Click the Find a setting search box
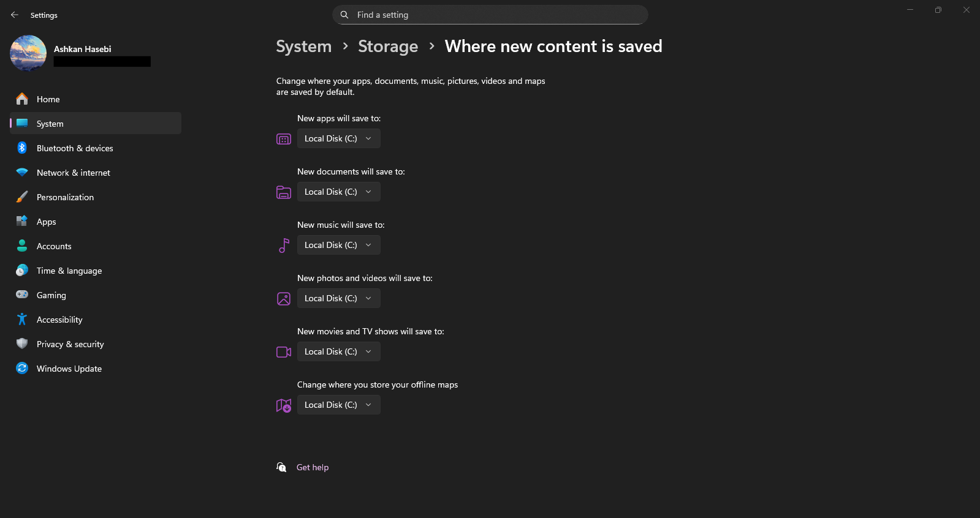This screenshot has width=980, height=518. tap(490, 15)
